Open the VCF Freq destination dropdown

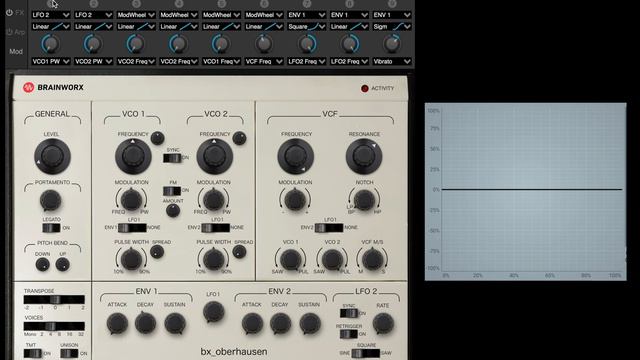click(264, 61)
